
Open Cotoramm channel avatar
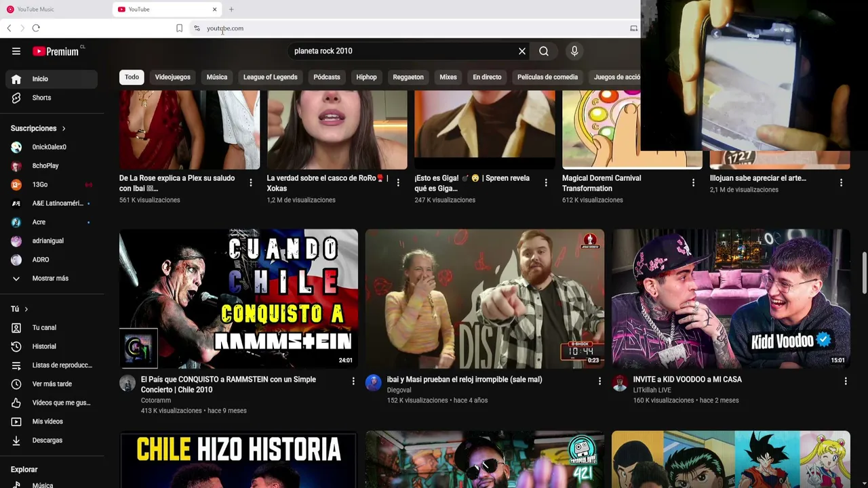[127, 383]
